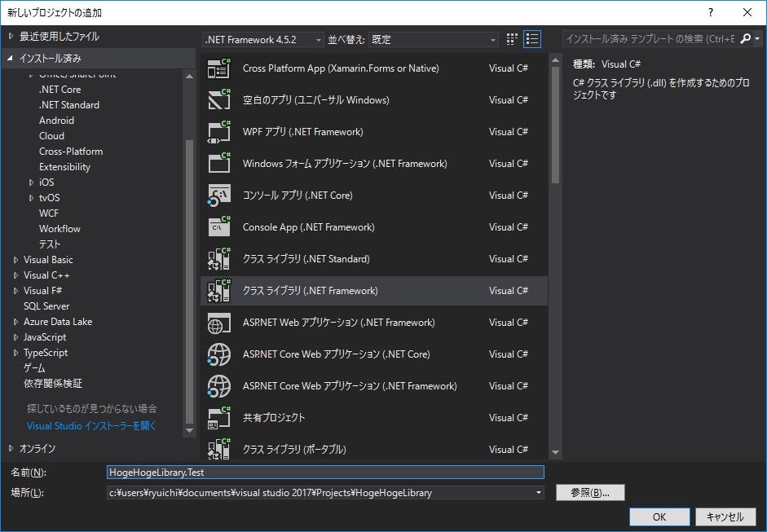Click the template search box
Viewport: 767px width, 532px height.
coord(650,38)
